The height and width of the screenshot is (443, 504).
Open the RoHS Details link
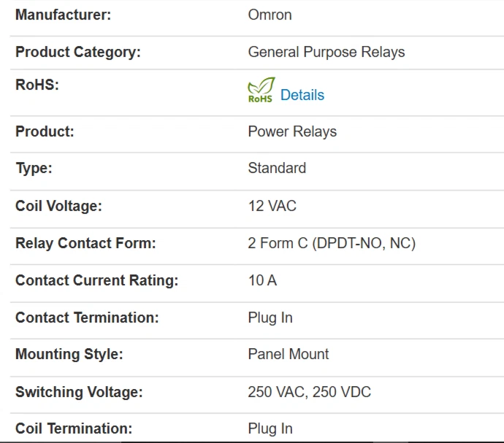coord(302,95)
